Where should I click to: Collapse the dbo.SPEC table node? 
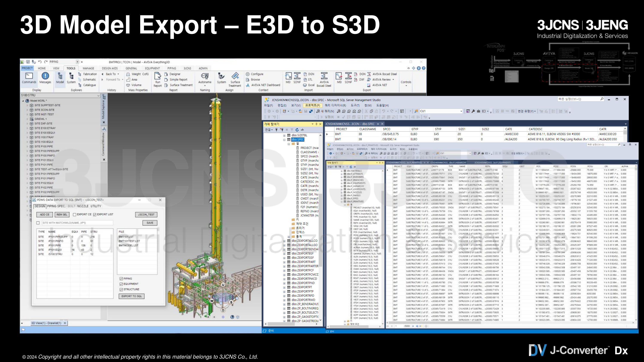284,140
